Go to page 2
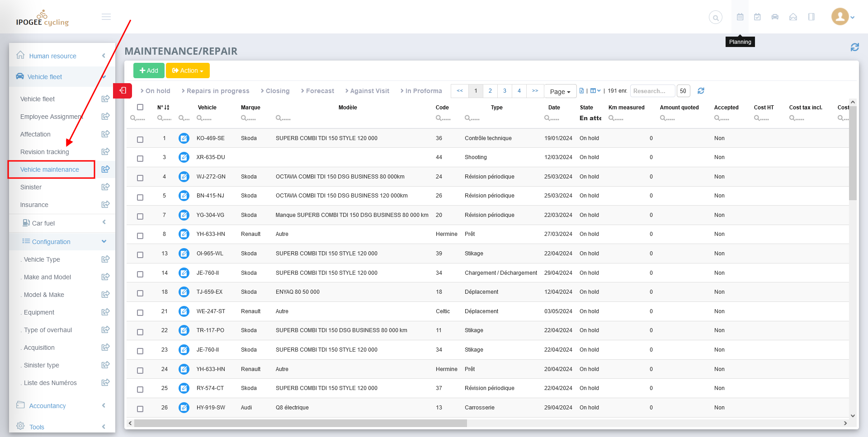The width and height of the screenshot is (868, 437). click(490, 91)
